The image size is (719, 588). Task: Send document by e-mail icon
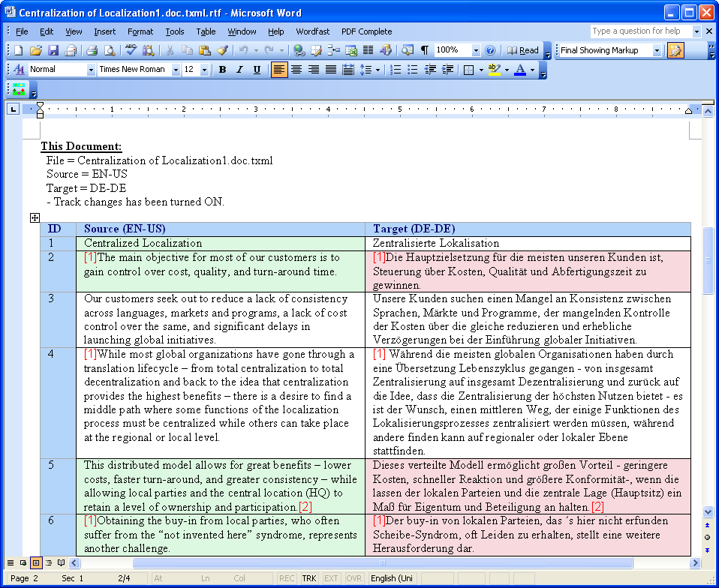pyautogui.click(x=71, y=50)
